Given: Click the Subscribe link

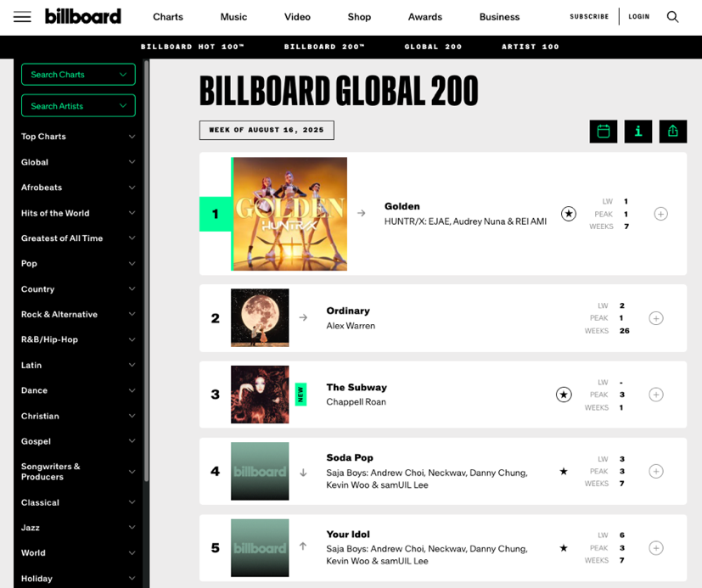Looking at the screenshot, I should pyautogui.click(x=589, y=17).
